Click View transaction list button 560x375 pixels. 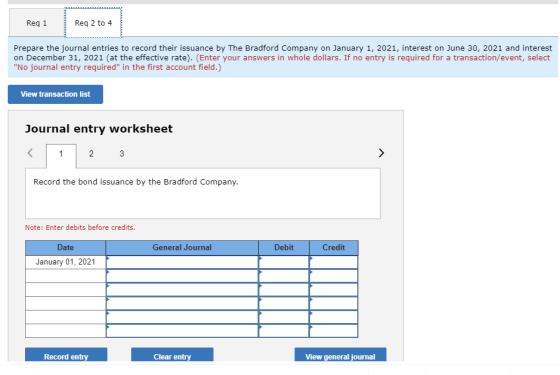[55, 94]
